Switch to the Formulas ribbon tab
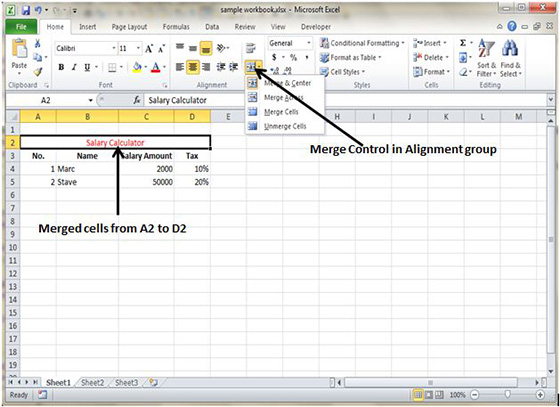Viewport: 560px width, 407px height. (176, 27)
